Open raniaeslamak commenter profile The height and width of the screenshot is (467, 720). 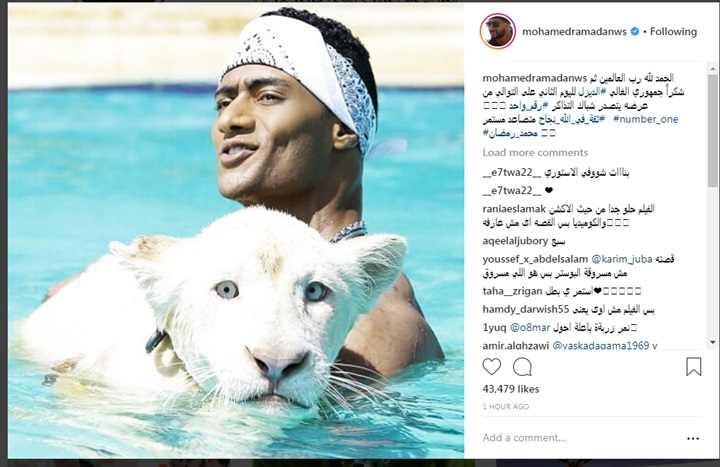[514, 209]
